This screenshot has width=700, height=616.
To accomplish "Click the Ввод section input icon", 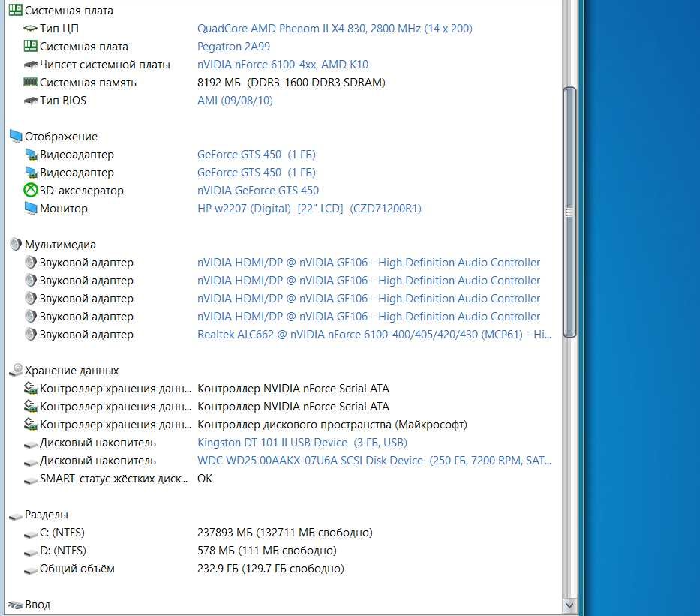I will [x=16, y=605].
